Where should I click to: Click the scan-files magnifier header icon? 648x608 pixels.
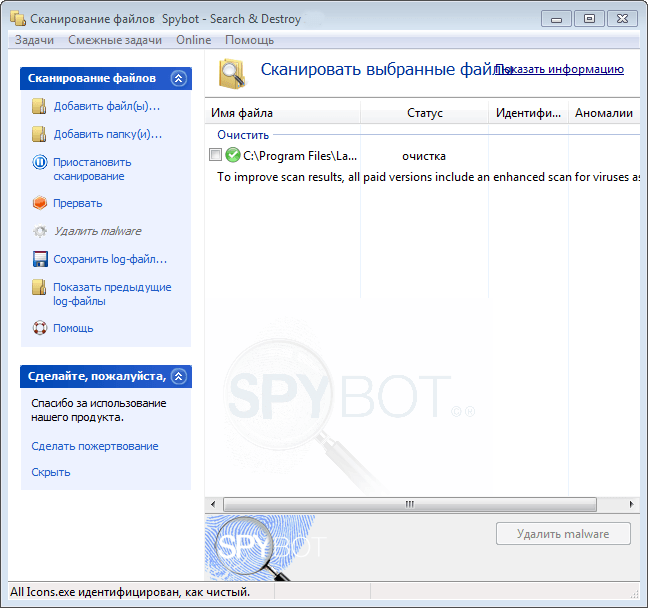tap(232, 74)
